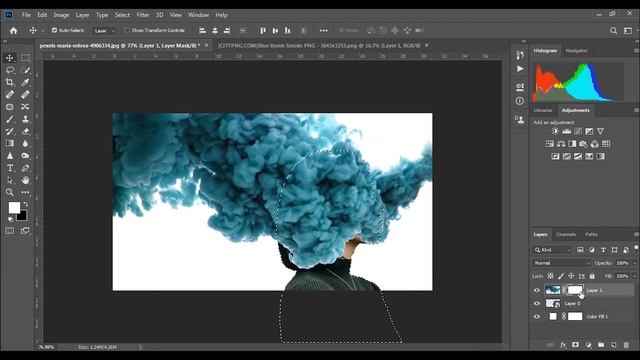
Task: Toggle Quick Mask mode icon
Action: pos(10,231)
